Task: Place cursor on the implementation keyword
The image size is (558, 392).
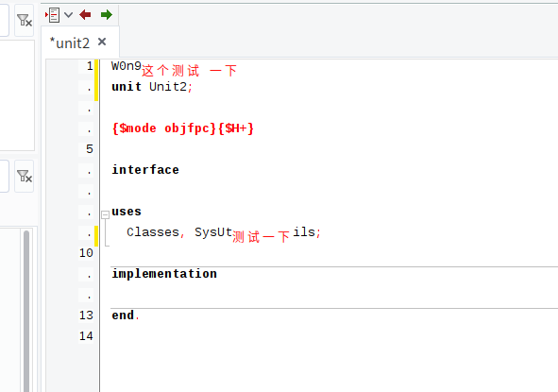Action: point(164,274)
